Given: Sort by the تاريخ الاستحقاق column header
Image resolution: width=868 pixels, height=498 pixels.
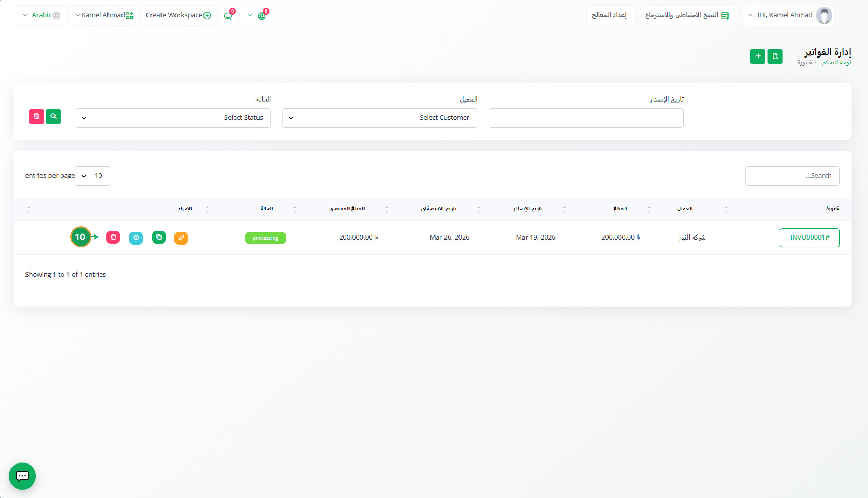Looking at the screenshot, I should point(439,209).
